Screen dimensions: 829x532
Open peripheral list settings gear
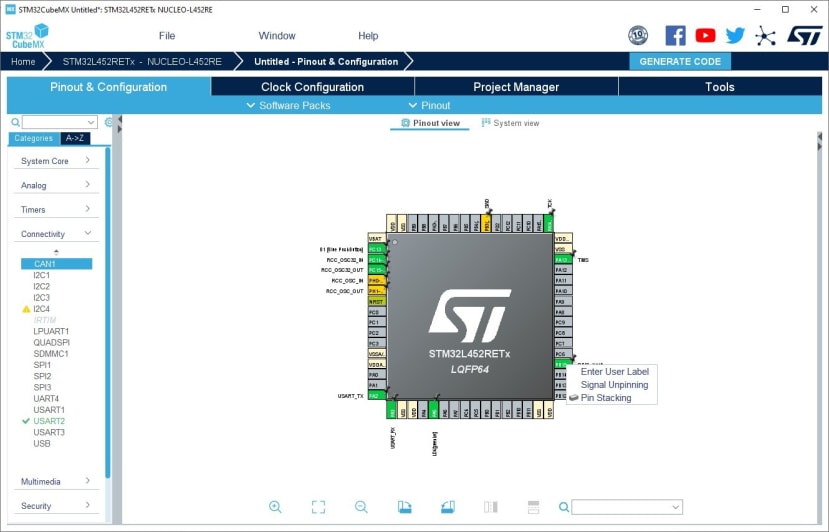click(x=108, y=122)
